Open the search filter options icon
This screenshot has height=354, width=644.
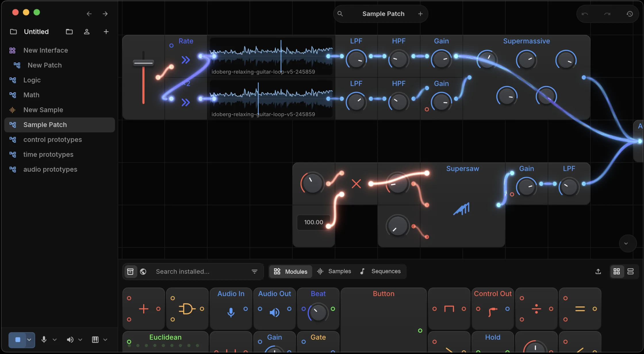pyautogui.click(x=254, y=271)
